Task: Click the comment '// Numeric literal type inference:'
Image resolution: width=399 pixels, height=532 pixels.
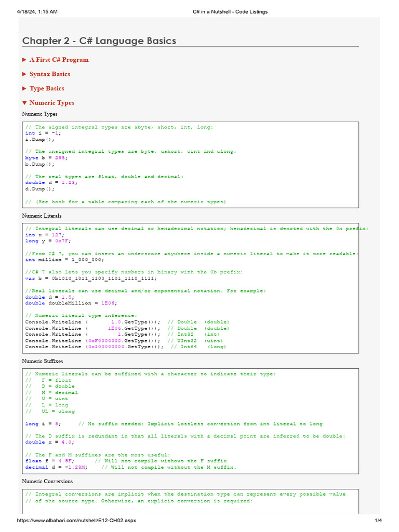Action: click(81, 315)
